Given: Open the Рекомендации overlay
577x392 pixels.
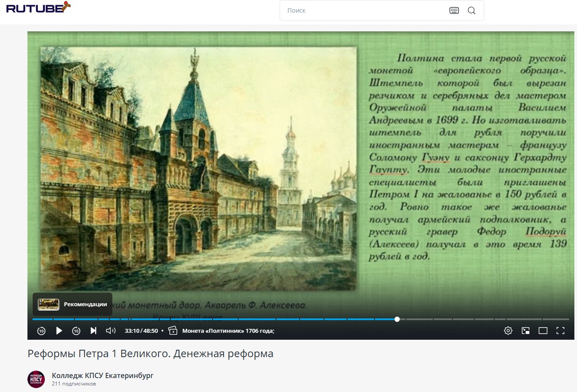Looking at the screenshot, I should click(x=73, y=304).
